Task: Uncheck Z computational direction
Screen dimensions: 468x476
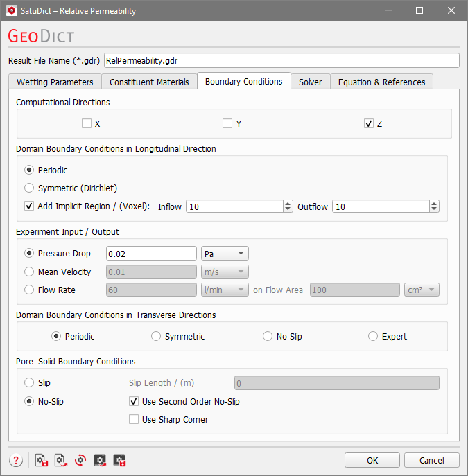Action: coord(369,123)
